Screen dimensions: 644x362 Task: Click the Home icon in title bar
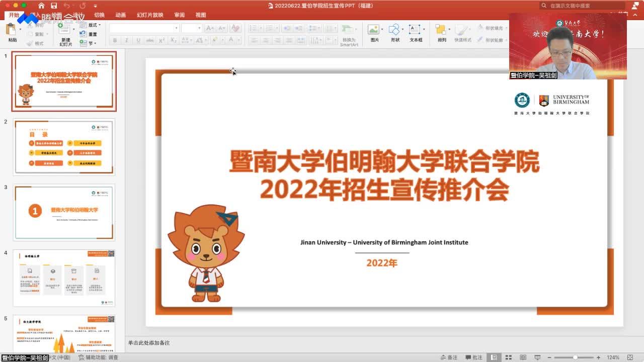click(41, 6)
